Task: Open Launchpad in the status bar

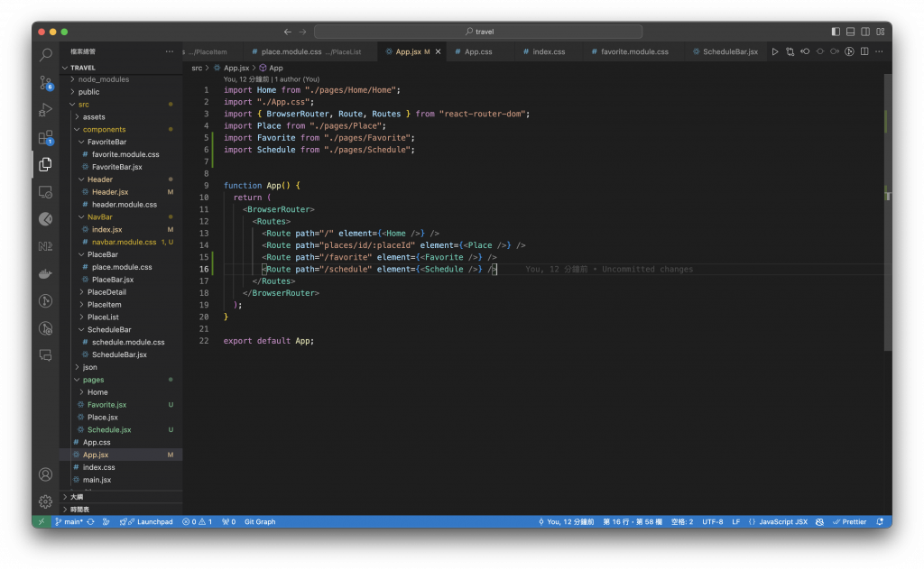Action: [x=147, y=521]
